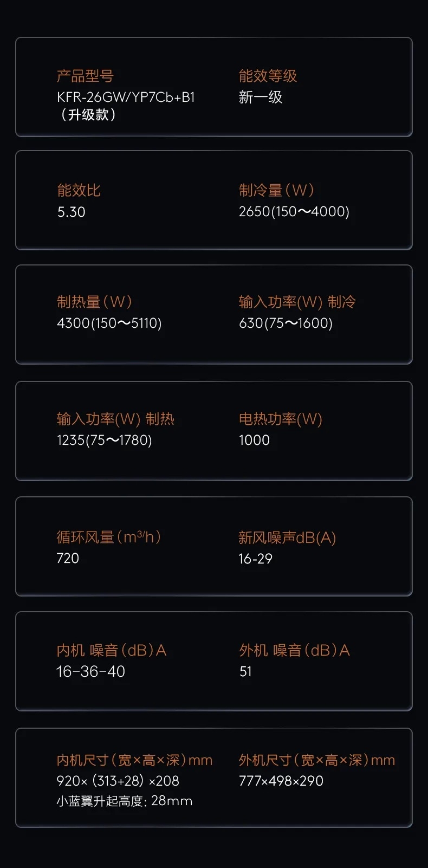Select the heating input power value 1235(75~1780)
The image size is (428, 868).
point(104,440)
